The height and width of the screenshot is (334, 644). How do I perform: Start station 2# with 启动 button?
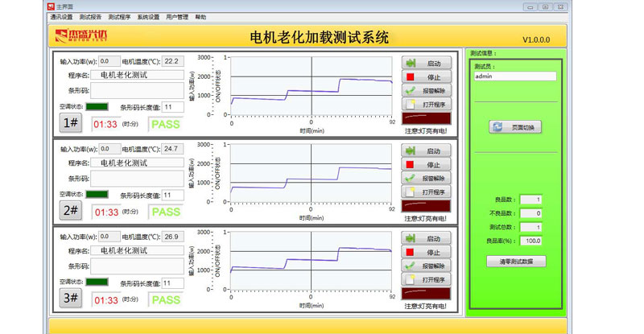pos(426,151)
